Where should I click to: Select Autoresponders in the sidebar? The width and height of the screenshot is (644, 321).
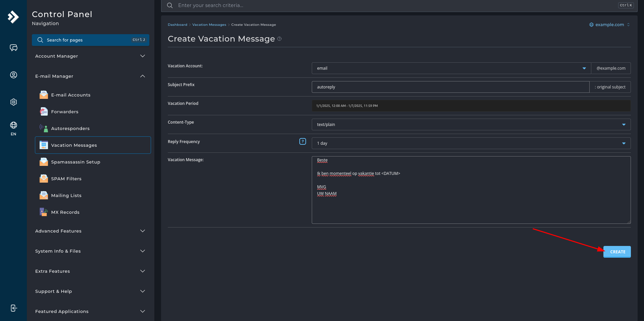tap(70, 128)
